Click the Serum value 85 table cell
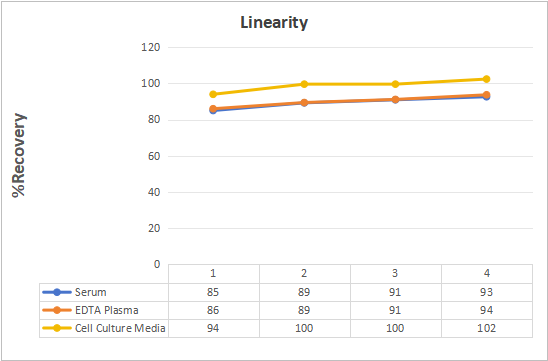The height and width of the screenshot is (361, 548). click(214, 292)
